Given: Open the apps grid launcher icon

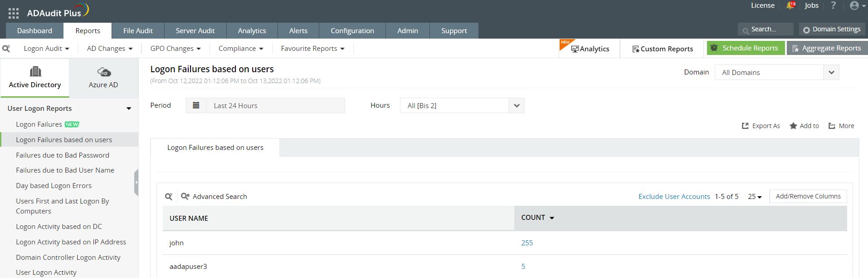Looking at the screenshot, I should [14, 13].
